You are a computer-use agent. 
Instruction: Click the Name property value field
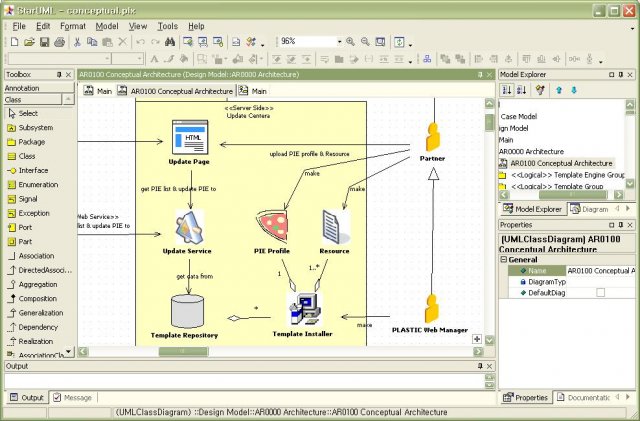pyautogui.click(x=600, y=271)
